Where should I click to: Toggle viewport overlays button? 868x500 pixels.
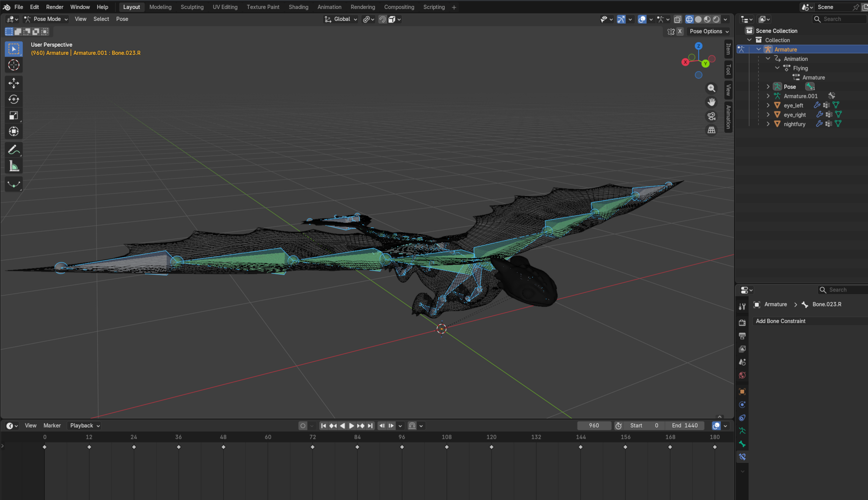(x=642, y=19)
